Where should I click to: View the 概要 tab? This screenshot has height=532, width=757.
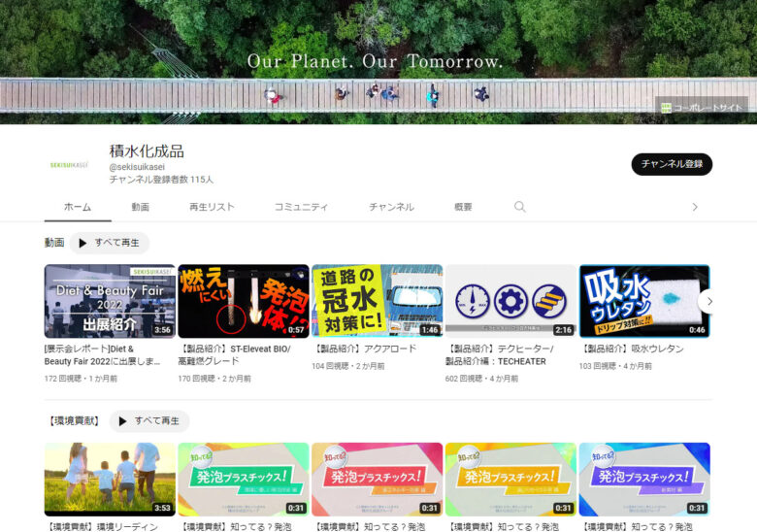click(463, 207)
